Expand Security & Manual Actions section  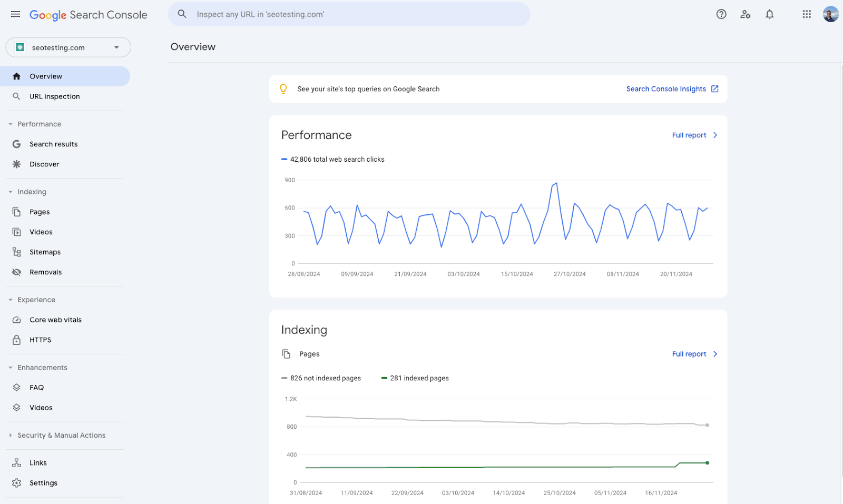[11, 436]
